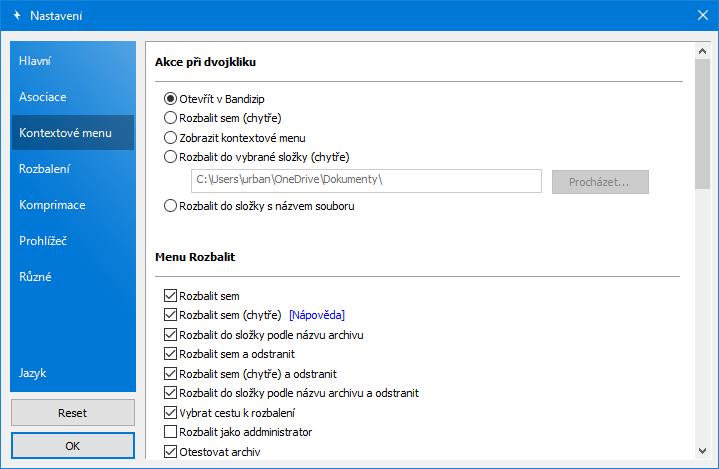Enable "Rozbalit jako addministrator" checkbox

coord(170,432)
